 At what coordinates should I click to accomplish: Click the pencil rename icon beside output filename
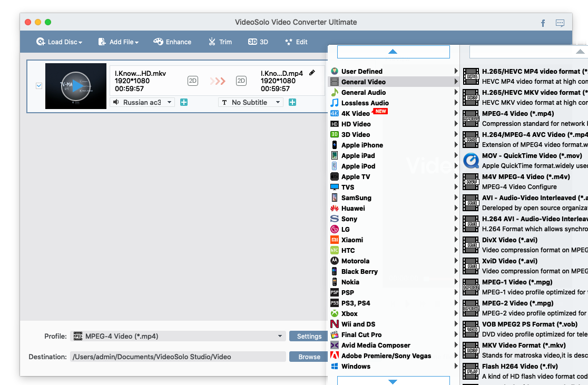(312, 73)
